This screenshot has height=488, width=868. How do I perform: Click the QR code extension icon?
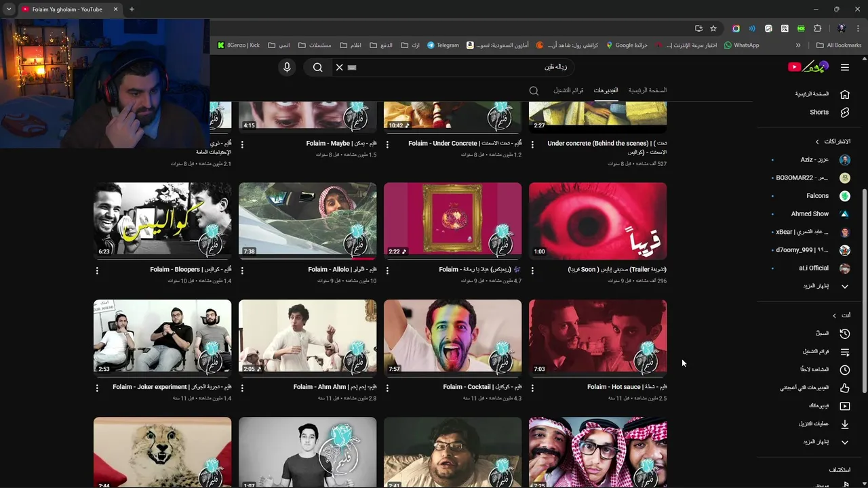point(785,28)
